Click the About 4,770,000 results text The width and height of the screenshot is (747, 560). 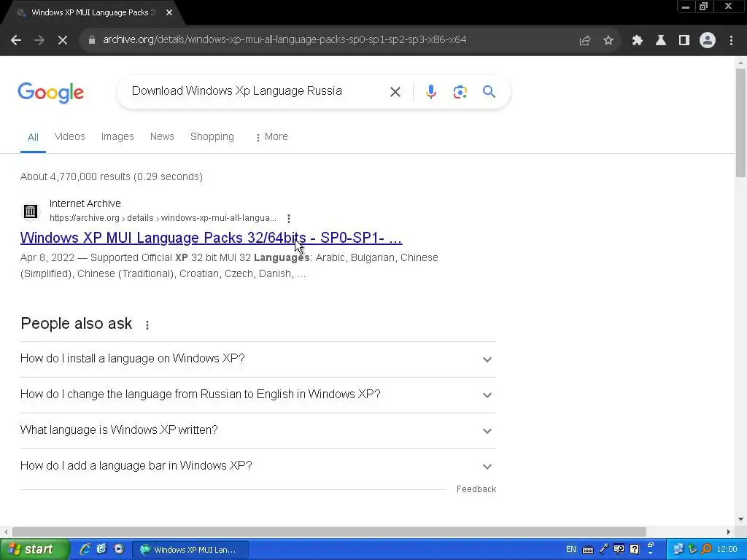[111, 176]
